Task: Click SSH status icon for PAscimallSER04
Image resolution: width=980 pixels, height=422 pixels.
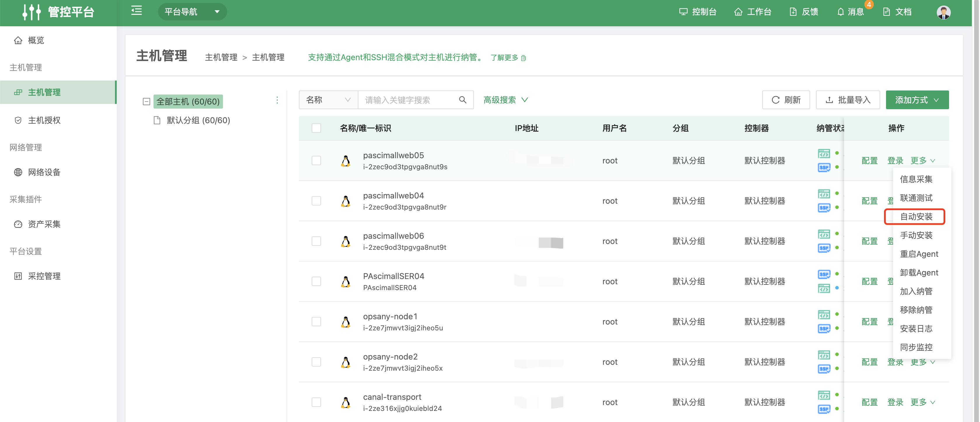Action: point(824,274)
